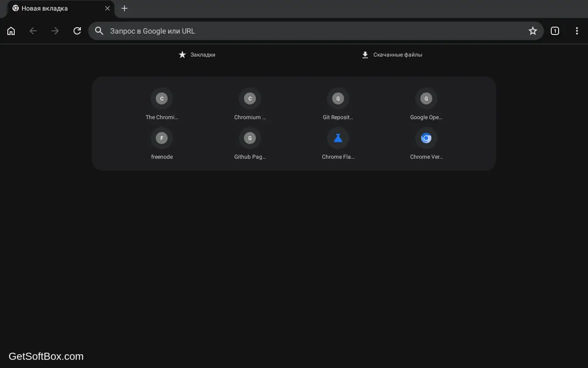Open The Chromium shortcut tile
Screen dimensions: 588x368
[162, 104]
